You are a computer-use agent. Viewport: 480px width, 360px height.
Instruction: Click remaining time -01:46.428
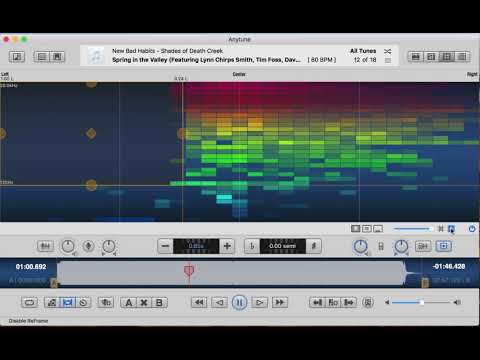[x=449, y=266]
